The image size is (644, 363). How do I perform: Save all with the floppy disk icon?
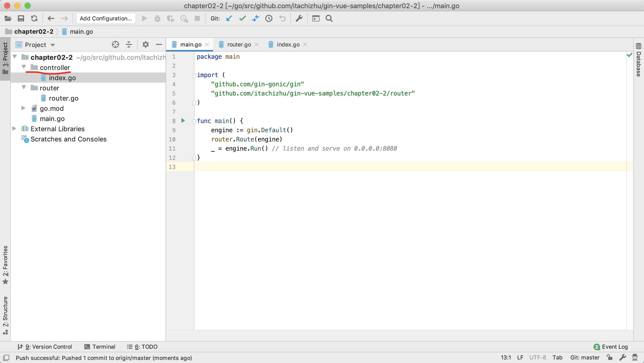click(x=21, y=18)
